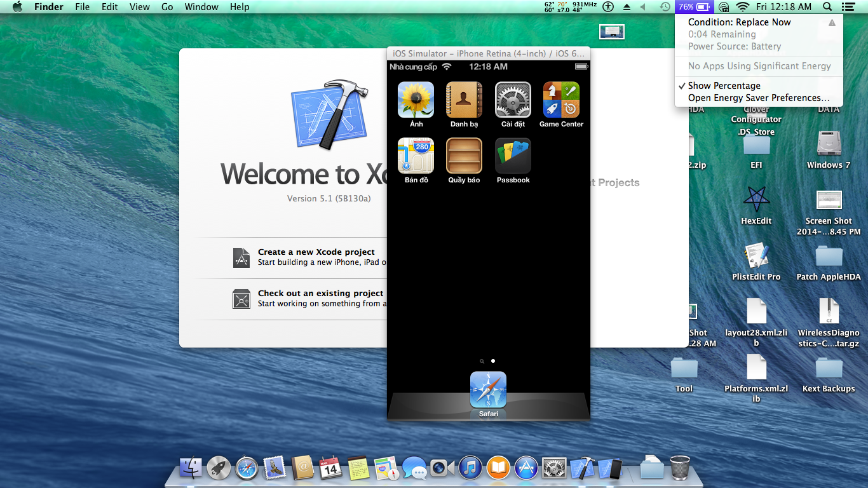
Task: Open Mail stamp icon in the Dock
Action: point(275,468)
